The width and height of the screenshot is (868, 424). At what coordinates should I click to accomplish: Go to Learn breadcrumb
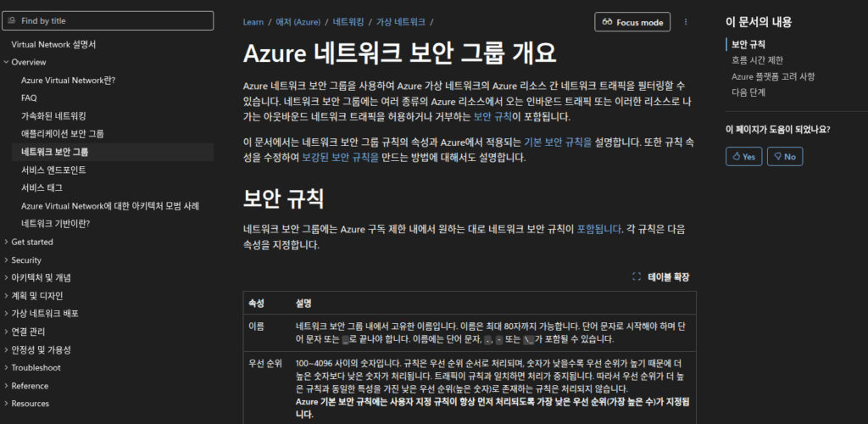[x=253, y=22]
